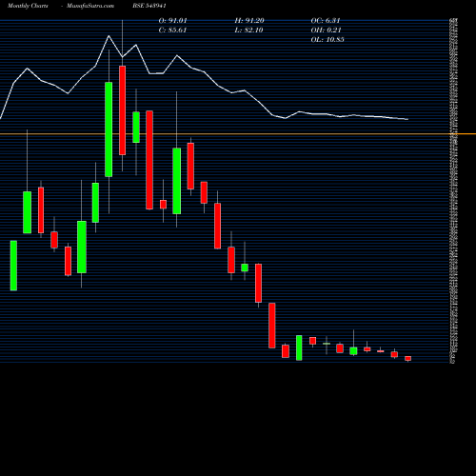The image size is (476, 476).
Task: Click the 'Monthly Charts' title text
Action: 28,6
